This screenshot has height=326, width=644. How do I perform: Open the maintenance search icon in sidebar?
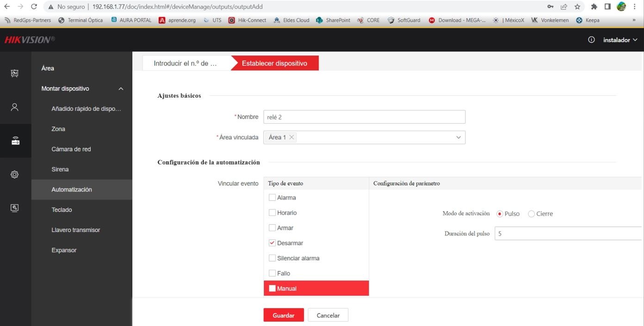coord(14,208)
